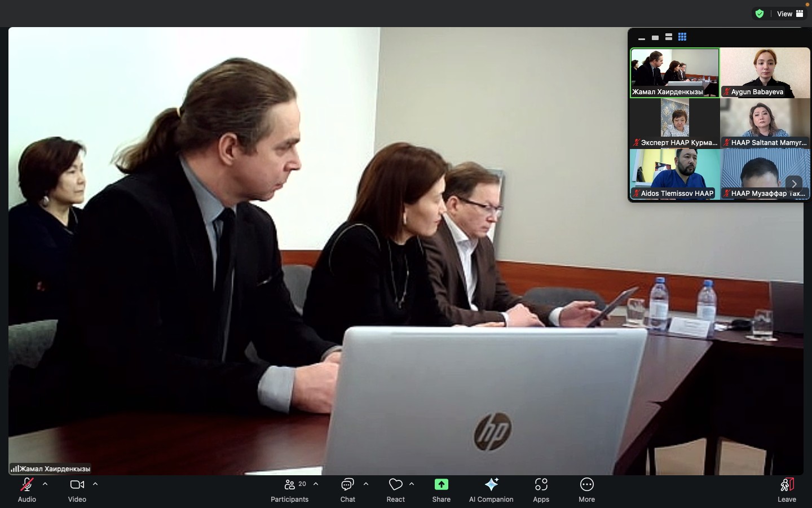Viewport: 812px width, 508px height.
Task: Open video options arrow next to Video
Action: 95,484
